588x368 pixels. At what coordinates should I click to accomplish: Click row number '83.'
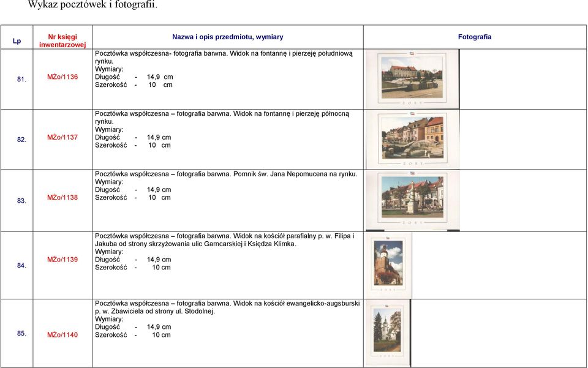pos(22,200)
